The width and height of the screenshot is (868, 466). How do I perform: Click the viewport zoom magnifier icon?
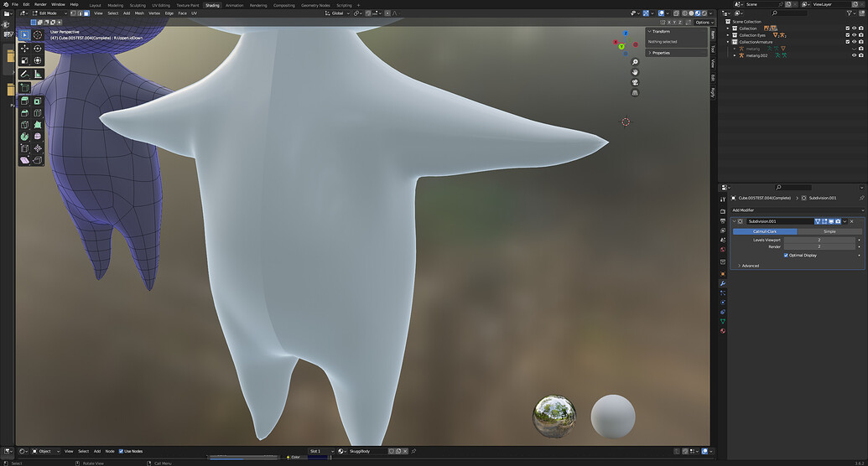pos(635,62)
